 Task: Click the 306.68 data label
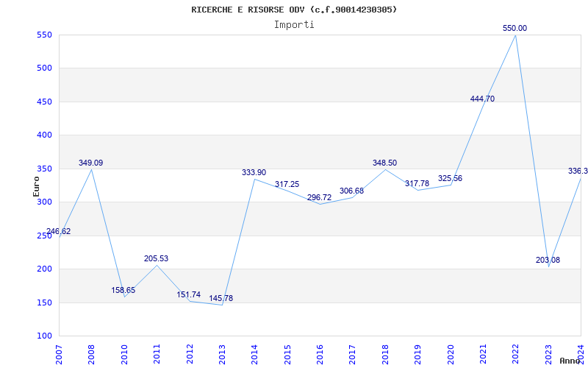pos(352,191)
